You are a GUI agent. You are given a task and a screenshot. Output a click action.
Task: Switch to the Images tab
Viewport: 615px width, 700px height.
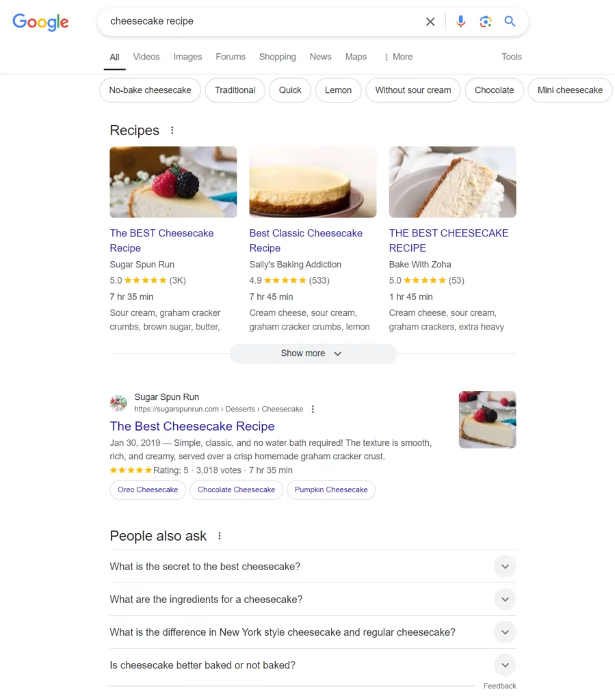[187, 57]
